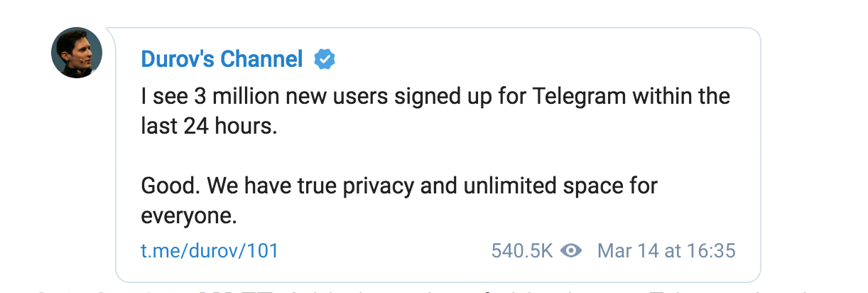Click the eye views icon
The image size is (868, 293).
[571, 250]
